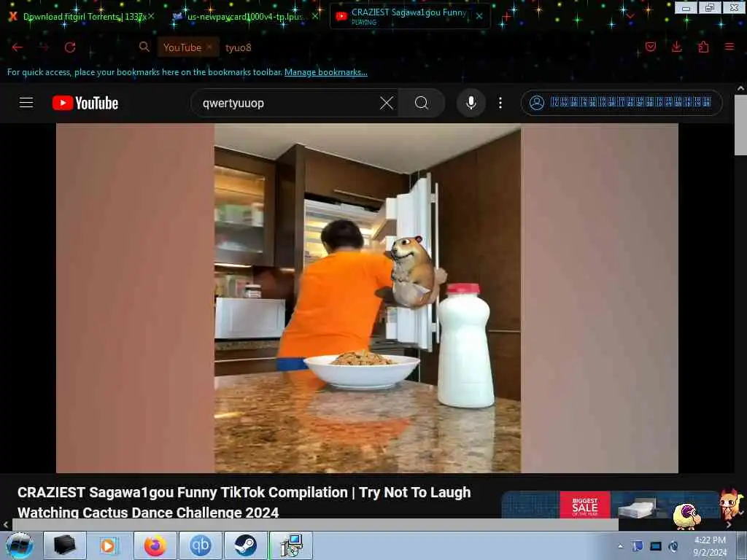Screen dimensions: 747x560
Task: Open the media player taskbar icon
Action: click(x=109, y=545)
